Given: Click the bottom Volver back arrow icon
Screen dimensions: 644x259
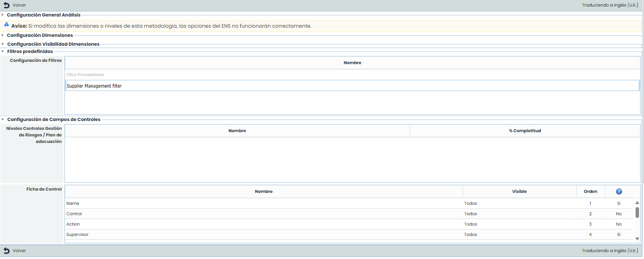Looking at the screenshot, I should [x=7, y=251].
